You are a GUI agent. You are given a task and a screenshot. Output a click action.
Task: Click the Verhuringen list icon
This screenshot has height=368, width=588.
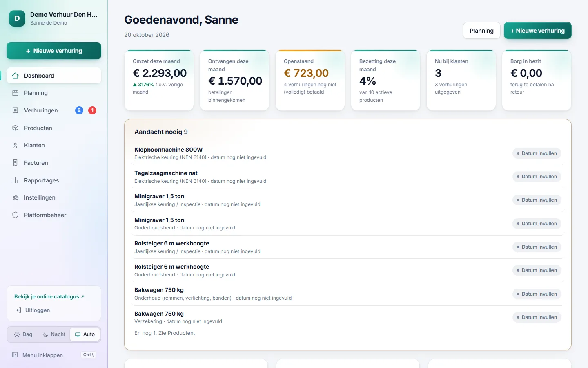click(x=16, y=110)
